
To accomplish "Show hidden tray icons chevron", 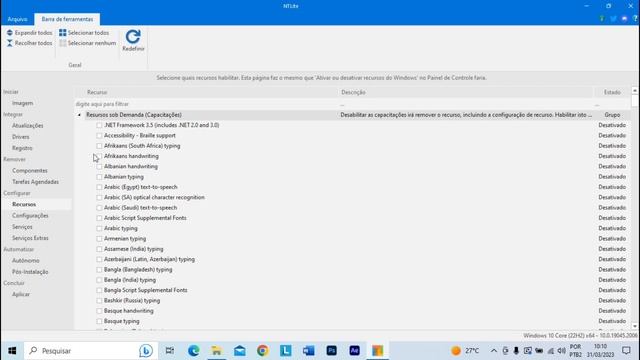I will [494, 351].
